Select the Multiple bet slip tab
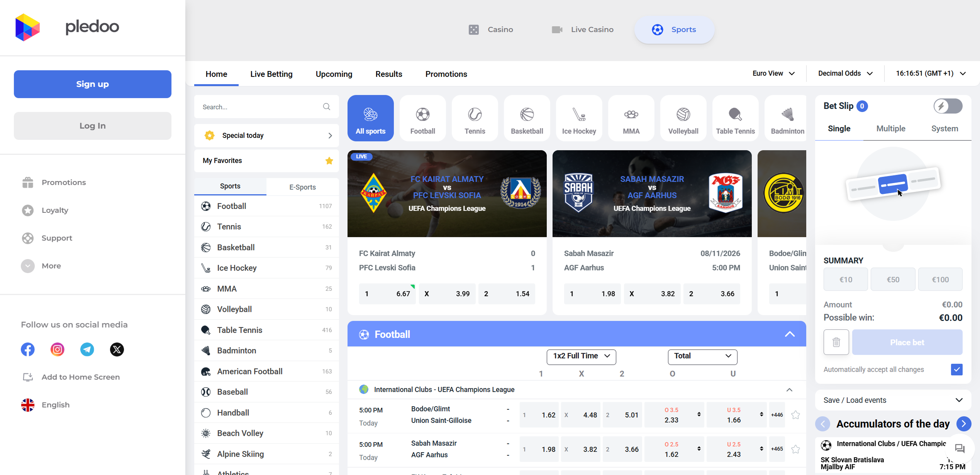 click(891, 129)
